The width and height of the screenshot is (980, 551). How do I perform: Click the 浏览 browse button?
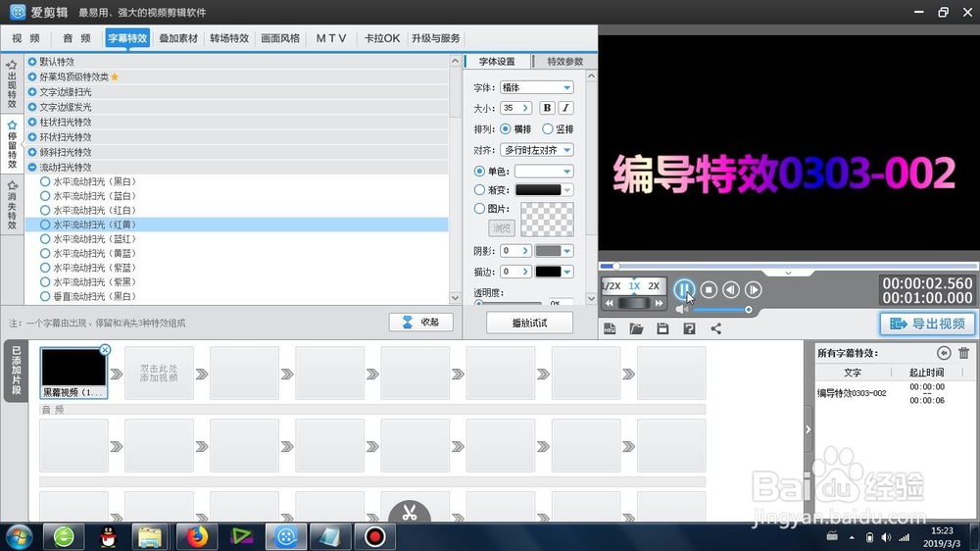[501, 227]
